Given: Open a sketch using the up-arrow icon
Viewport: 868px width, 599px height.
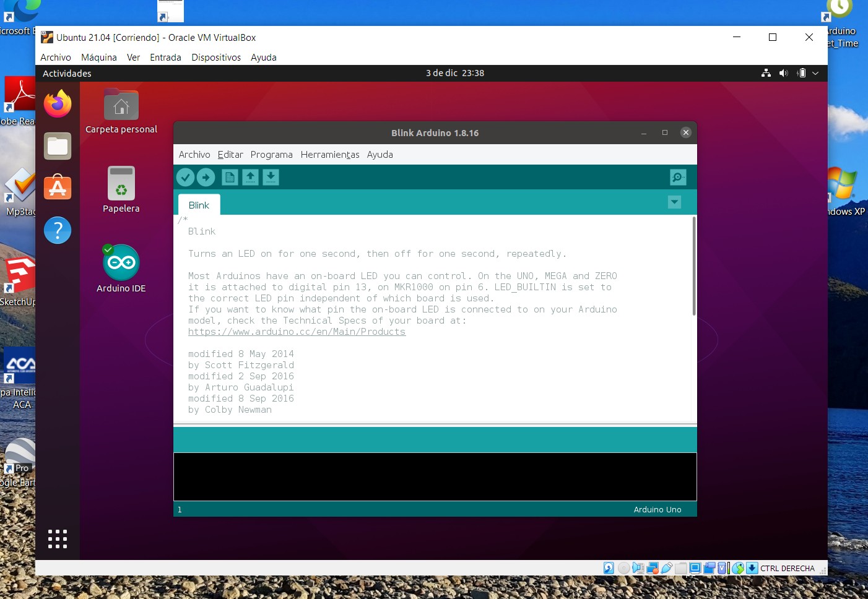Looking at the screenshot, I should [x=250, y=177].
